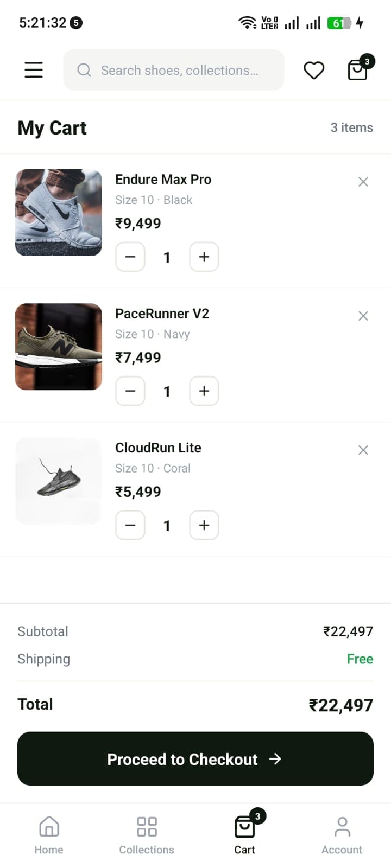This screenshot has width=391, height=868.
Task: Decrease Endure Max Pro quantity
Action: click(x=130, y=257)
